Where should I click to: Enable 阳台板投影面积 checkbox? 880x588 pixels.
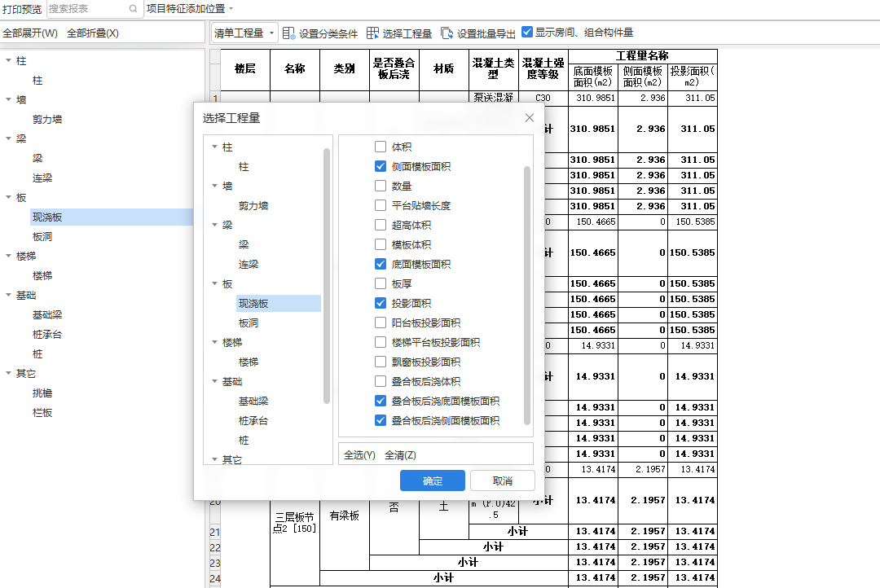click(381, 323)
